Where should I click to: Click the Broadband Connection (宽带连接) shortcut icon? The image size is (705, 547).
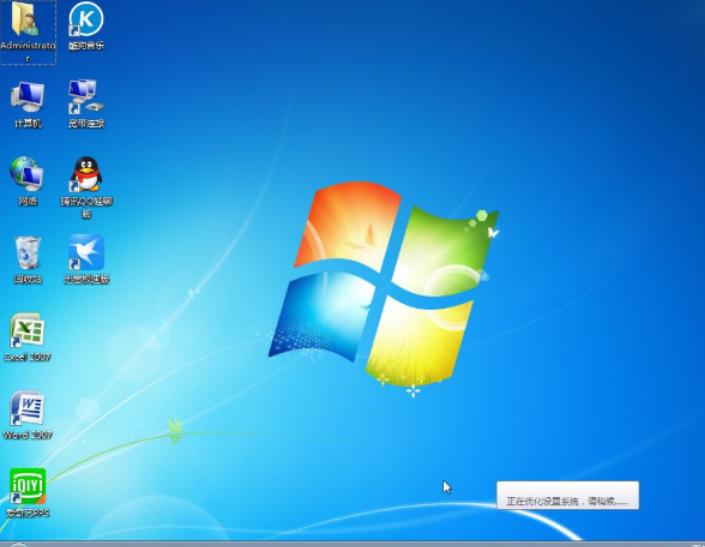(86, 97)
